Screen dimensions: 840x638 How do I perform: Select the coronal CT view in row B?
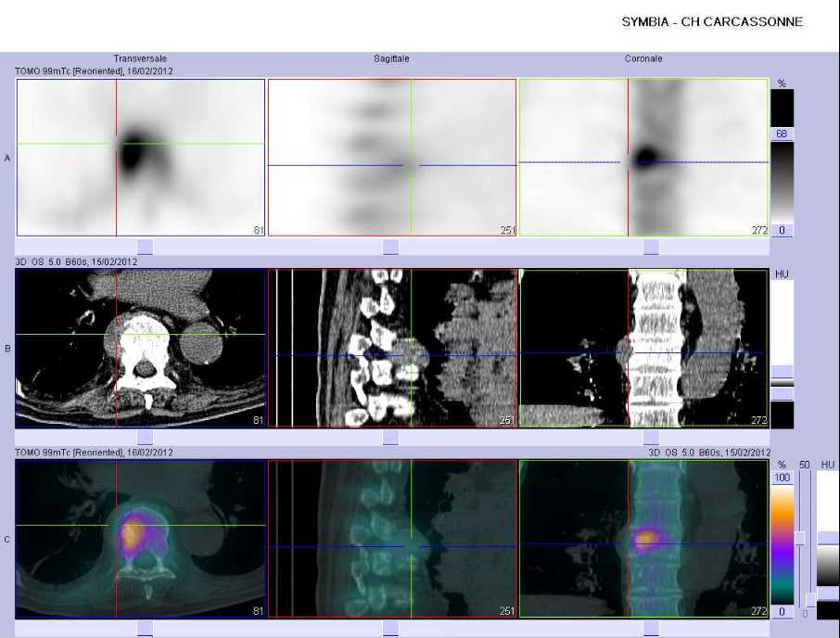click(x=643, y=348)
